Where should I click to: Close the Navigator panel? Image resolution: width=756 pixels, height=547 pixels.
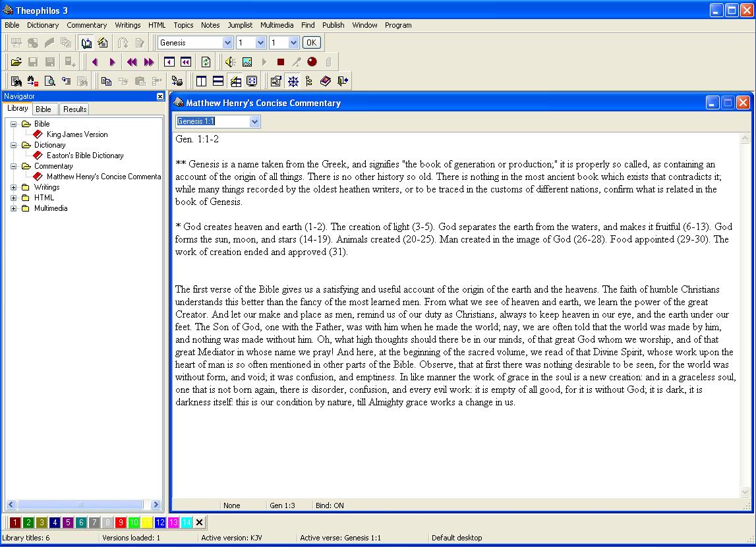160,96
